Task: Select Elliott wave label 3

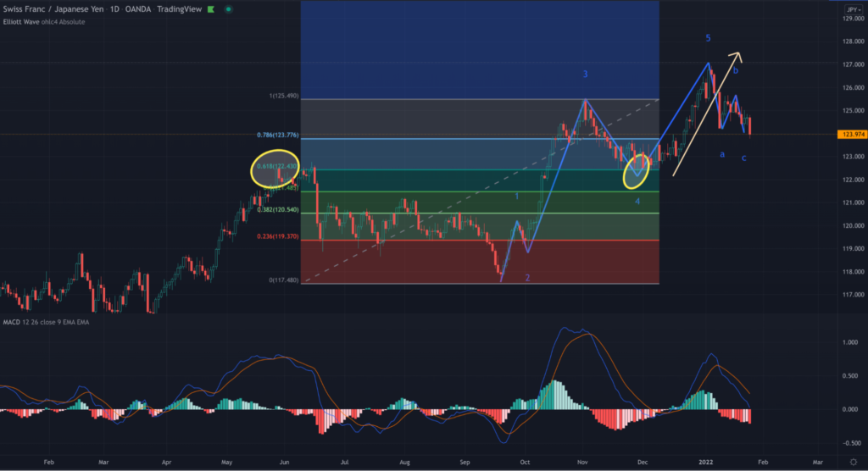Action: 585,75
